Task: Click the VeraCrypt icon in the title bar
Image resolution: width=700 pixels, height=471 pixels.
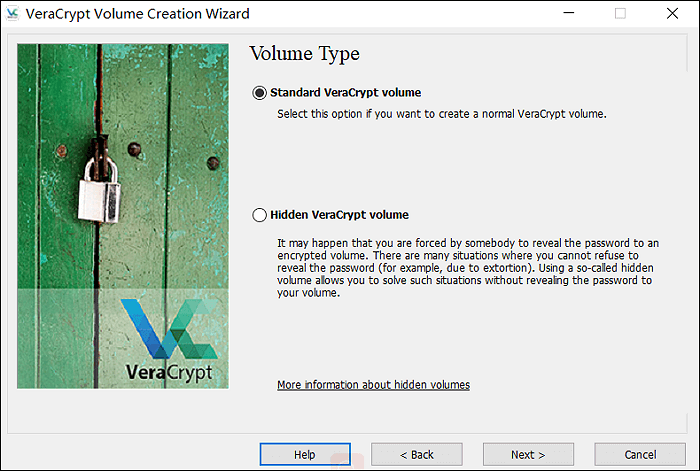Action: [x=15, y=14]
